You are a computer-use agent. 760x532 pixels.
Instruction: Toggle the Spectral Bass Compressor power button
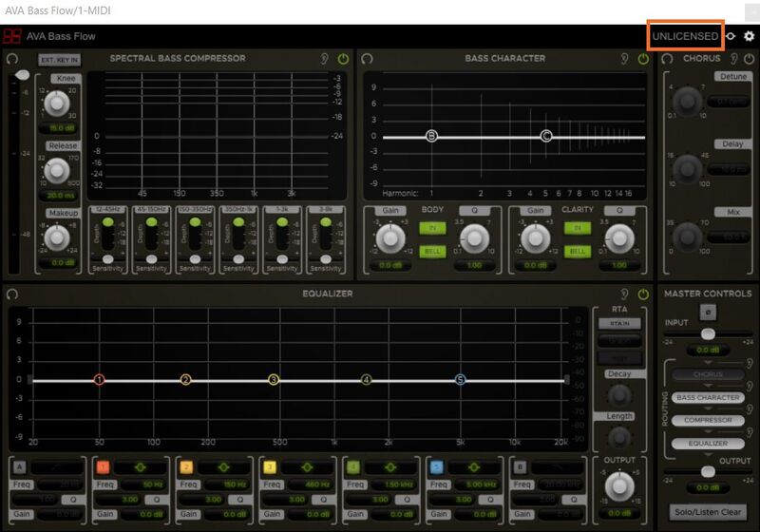tap(343, 59)
